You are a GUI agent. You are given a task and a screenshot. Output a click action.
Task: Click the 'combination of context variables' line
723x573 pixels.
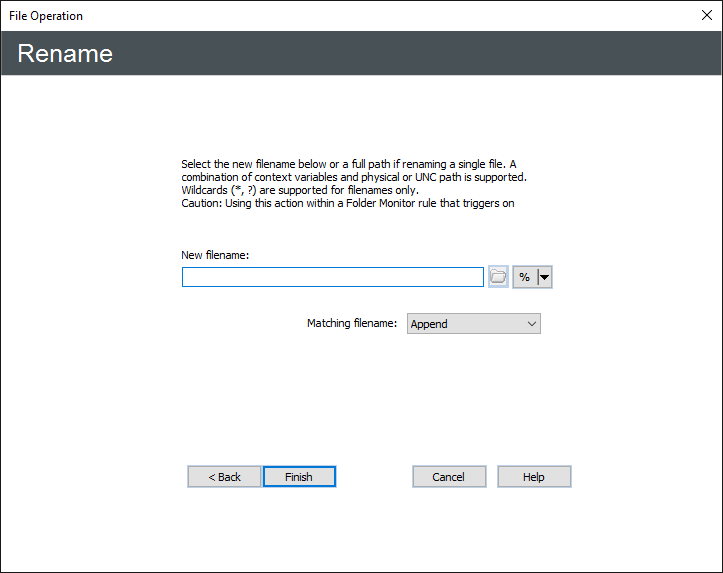[x=354, y=177]
